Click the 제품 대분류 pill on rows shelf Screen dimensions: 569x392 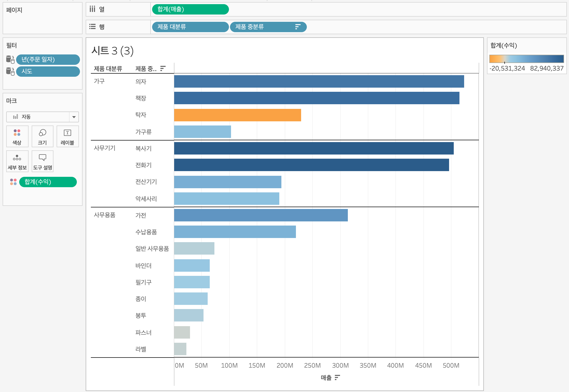coord(190,27)
